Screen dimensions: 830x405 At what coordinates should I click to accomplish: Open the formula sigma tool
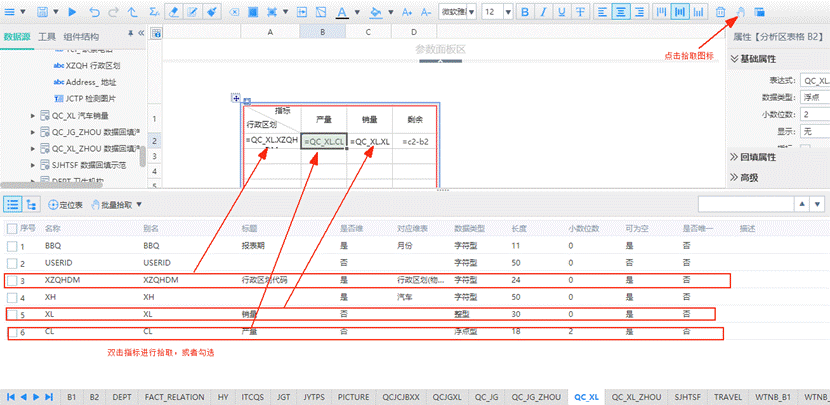(154, 11)
